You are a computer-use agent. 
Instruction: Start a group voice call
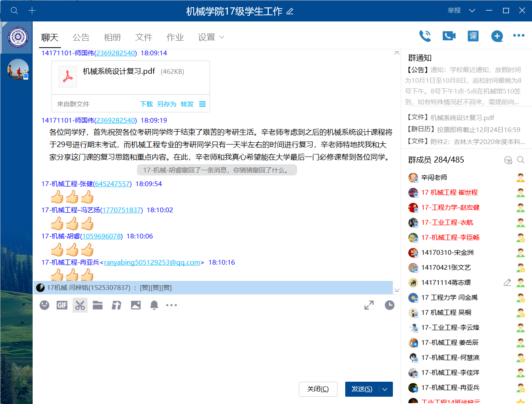pyautogui.click(x=425, y=36)
